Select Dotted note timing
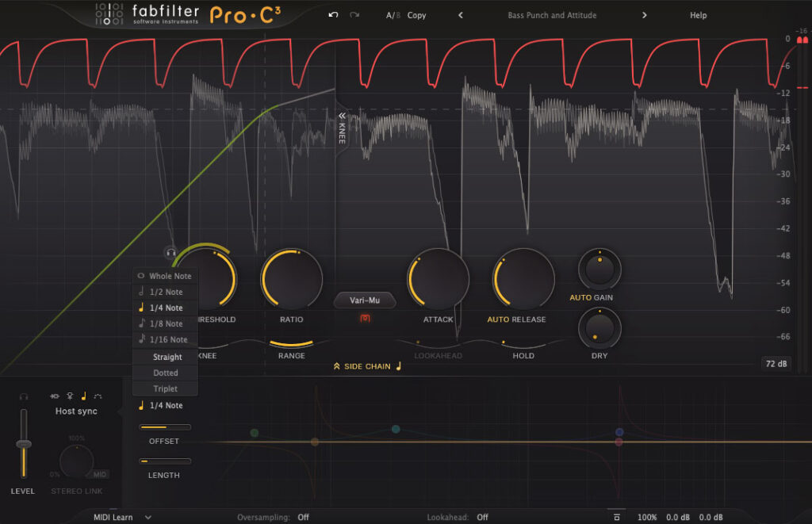The height and width of the screenshot is (524, 812). point(165,373)
